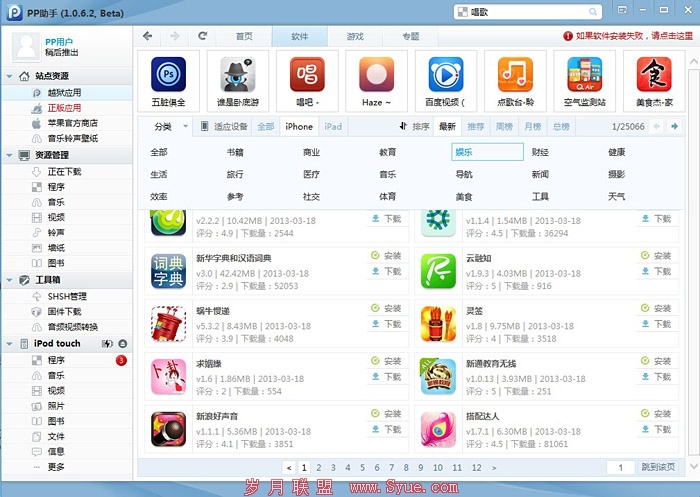The height and width of the screenshot is (497, 700).
Task: Refresh the page with the reload icon
Action: coord(203,36)
